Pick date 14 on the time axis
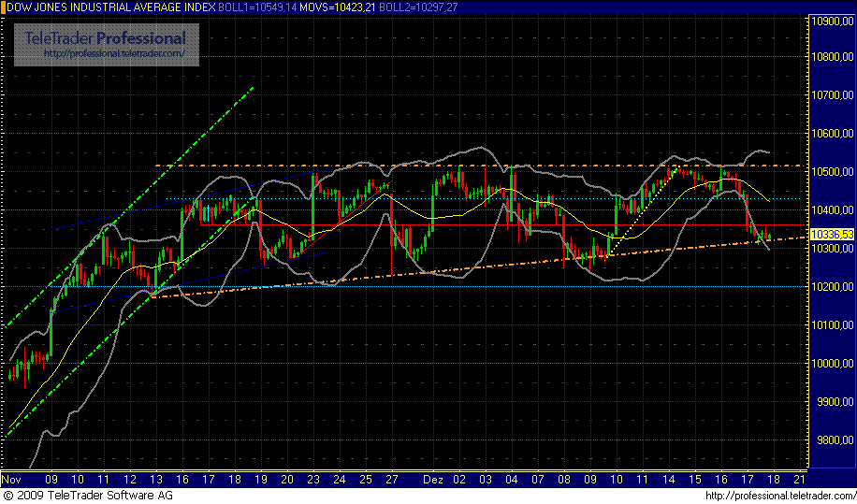The height and width of the screenshot is (504, 857). pos(669,480)
